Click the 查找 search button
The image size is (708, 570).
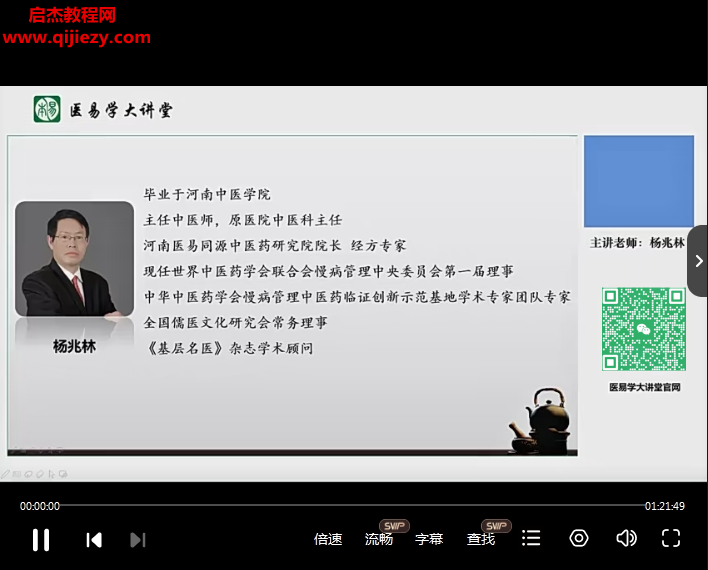coord(481,539)
